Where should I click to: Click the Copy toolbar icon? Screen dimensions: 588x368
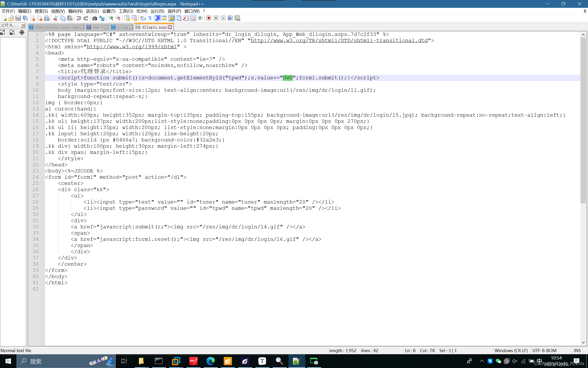click(x=62, y=18)
